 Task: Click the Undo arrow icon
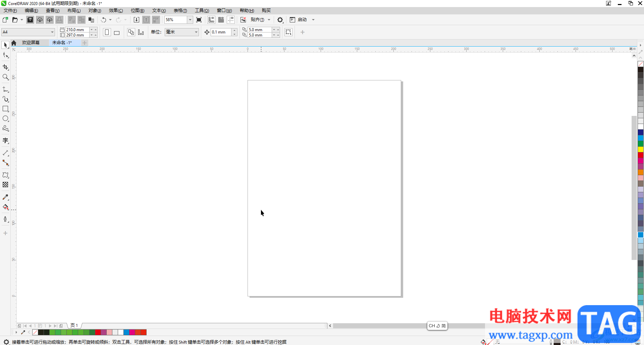tap(104, 20)
